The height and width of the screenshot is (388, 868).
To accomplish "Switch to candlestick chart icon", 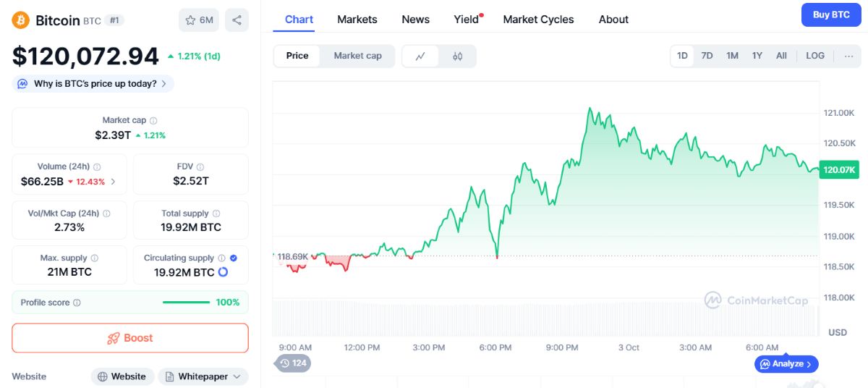I will (x=457, y=56).
